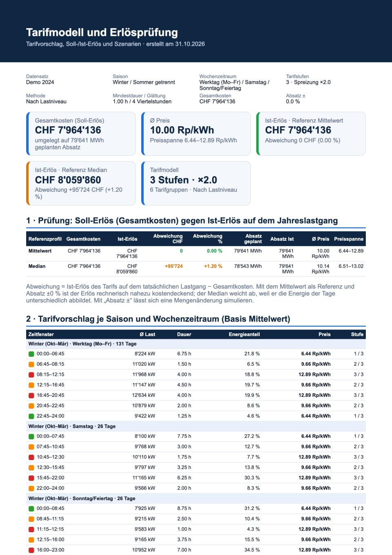Select the green marker beside 00:00–08:45
The width and height of the screenshot is (392, 555).
tap(31, 508)
